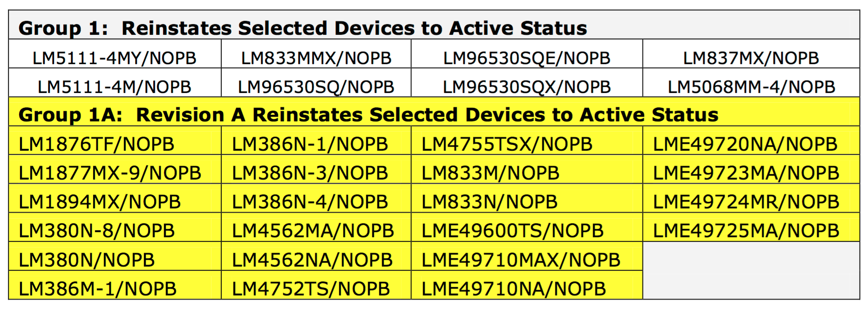868x309 pixels.
Task: Select the LM4752TS/NOPB cell
Action: (x=316, y=285)
